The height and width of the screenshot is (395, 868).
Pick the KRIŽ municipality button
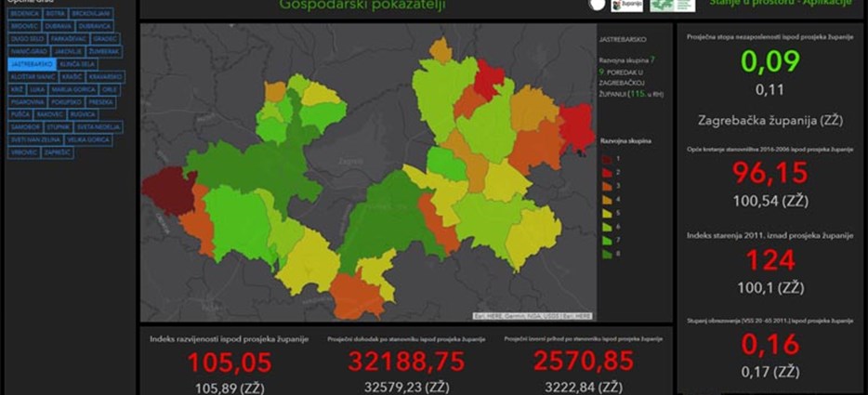click(x=17, y=89)
